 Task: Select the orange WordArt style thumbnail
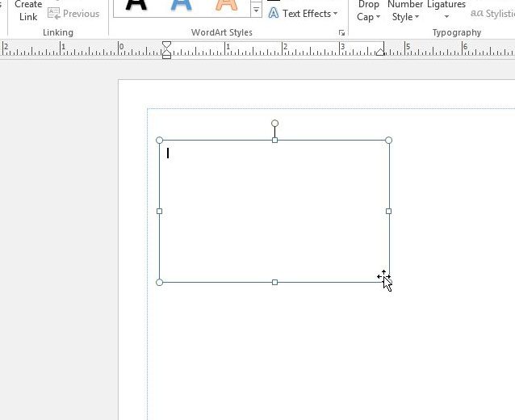[x=227, y=6]
